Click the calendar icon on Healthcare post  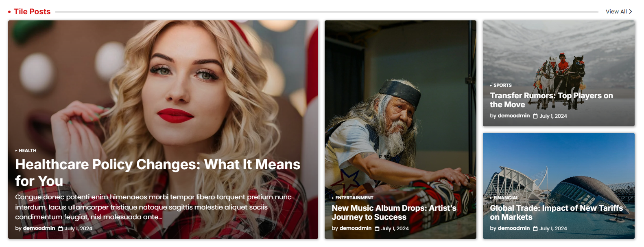pyautogui.click(x=60, y=229)
